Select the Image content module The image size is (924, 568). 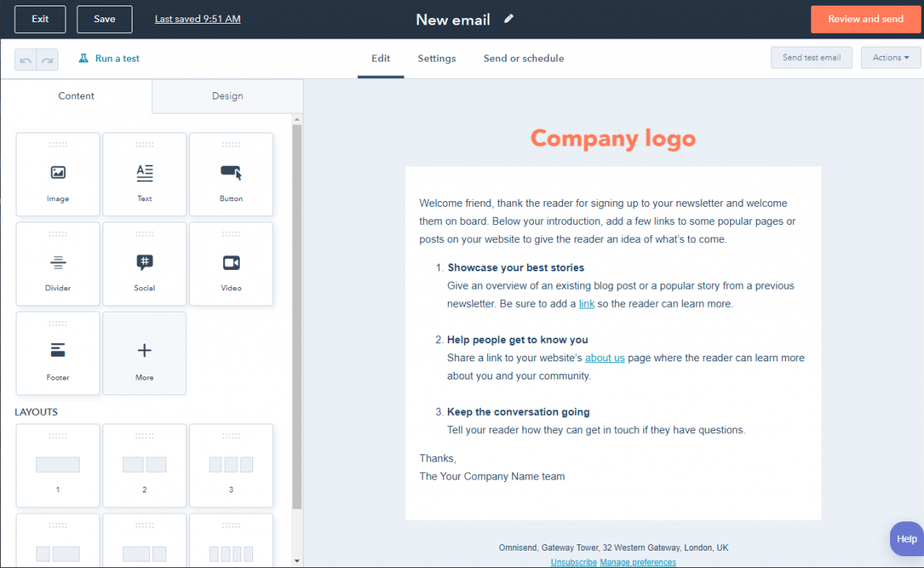pyautogui.click(x=58, y=174)
